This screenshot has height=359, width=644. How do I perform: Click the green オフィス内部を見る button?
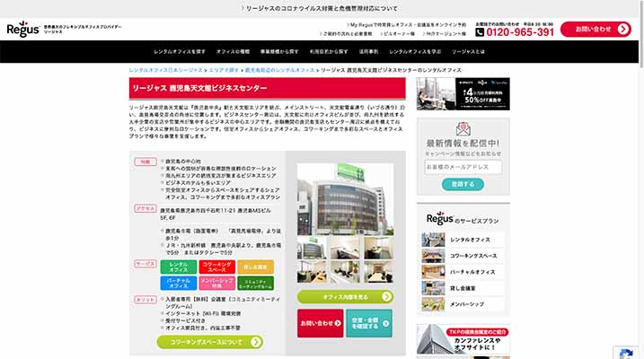pos(345,297)
